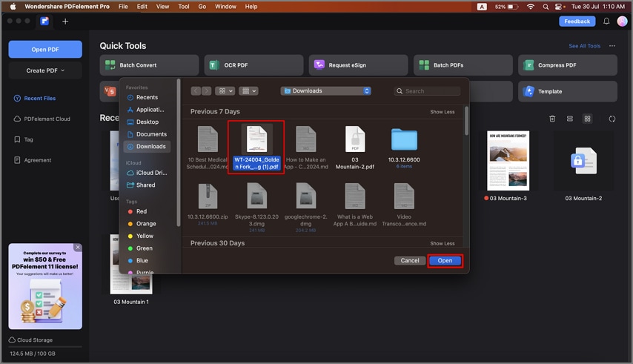The height and width of the screenshot is (364, 633).
Task: Click the PDFelement home tab icon
Action: pyautogui.click(x=44, y=21)
